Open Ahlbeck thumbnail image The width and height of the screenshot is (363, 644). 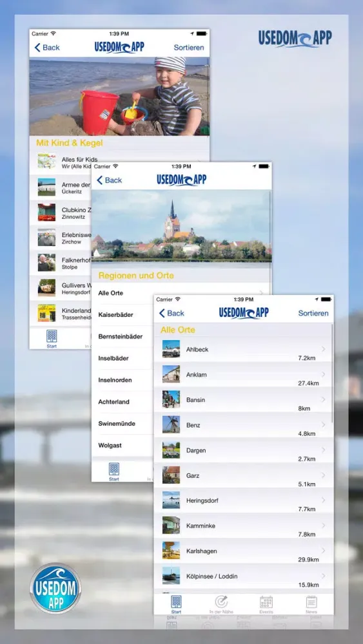coord(171,349)
